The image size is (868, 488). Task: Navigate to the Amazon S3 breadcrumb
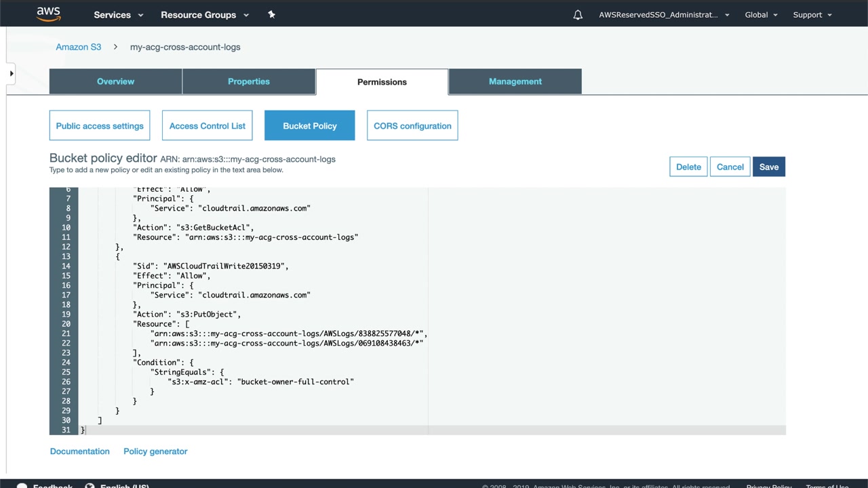click(x=79, y=47)
